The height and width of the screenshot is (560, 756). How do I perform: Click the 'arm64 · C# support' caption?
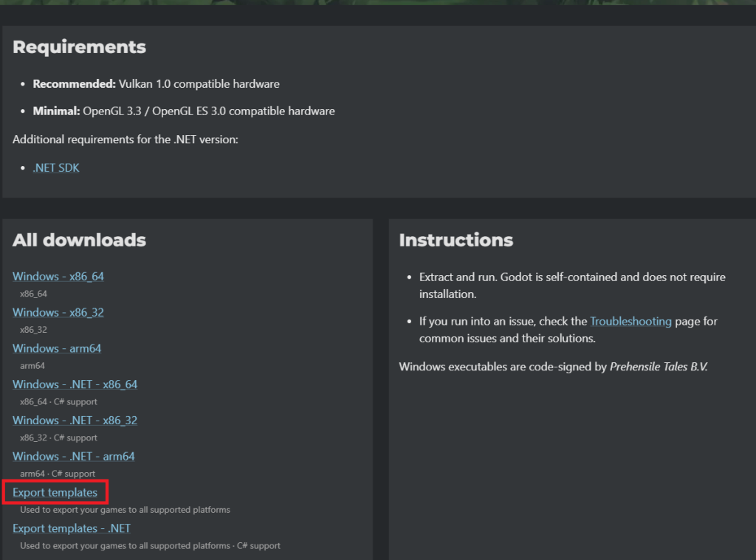tap(58, 474)
